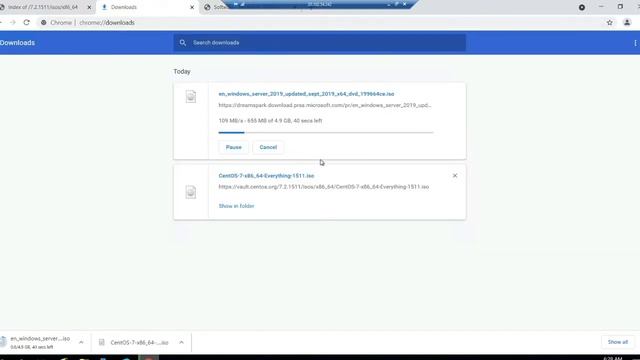
Task: Click the media control icon near window controls
Action: (x=582, y=7)
